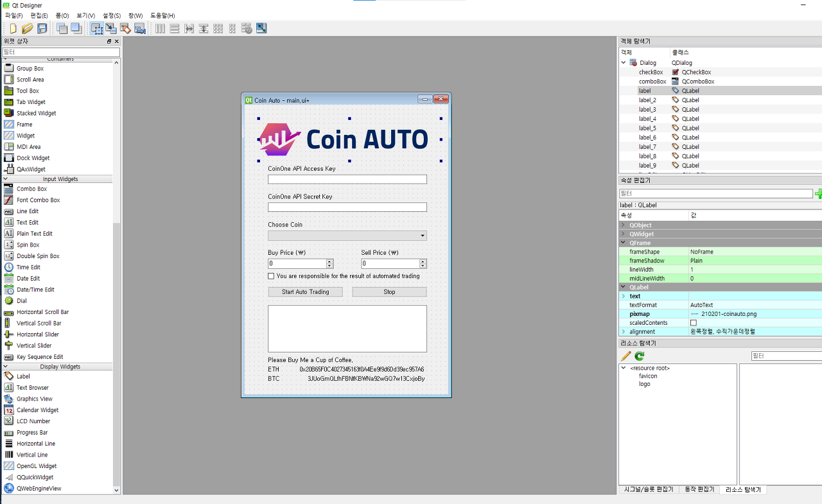822x504 pixels.
Task: Switch to Edit Tab Order mode icon
Action: [139, 28]
